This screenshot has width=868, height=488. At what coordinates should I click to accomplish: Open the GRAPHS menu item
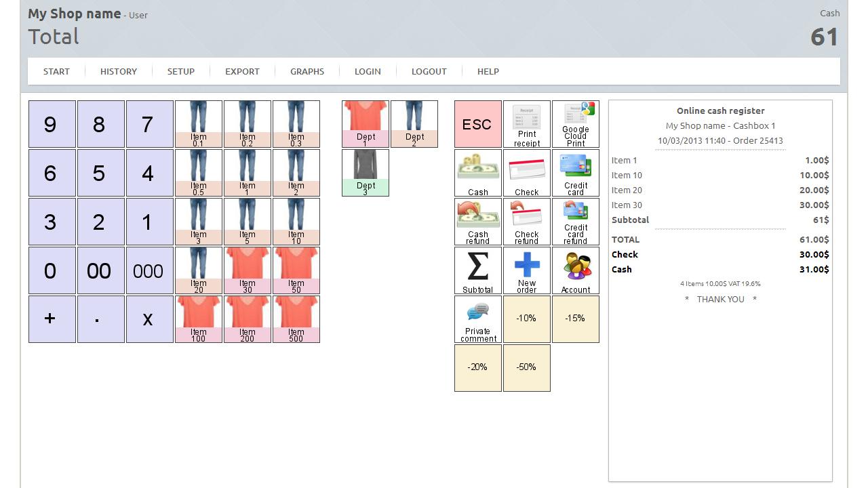pyautogui.click(x=307, y=71)
